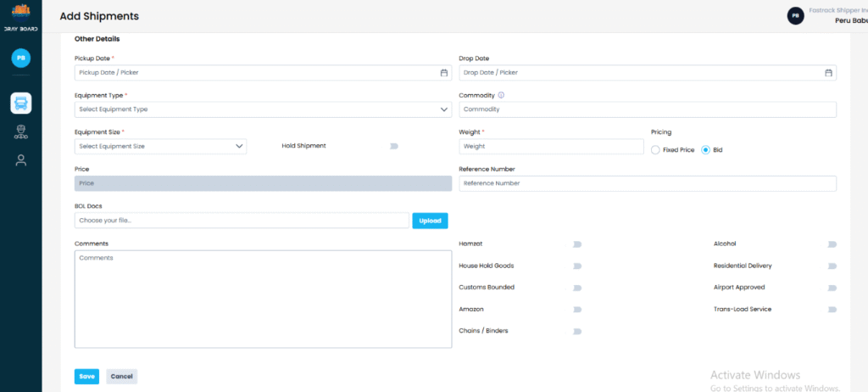Click the Commodity info icon
The width and height of the screenshot is (868, 392).
(x=501, y=96)
